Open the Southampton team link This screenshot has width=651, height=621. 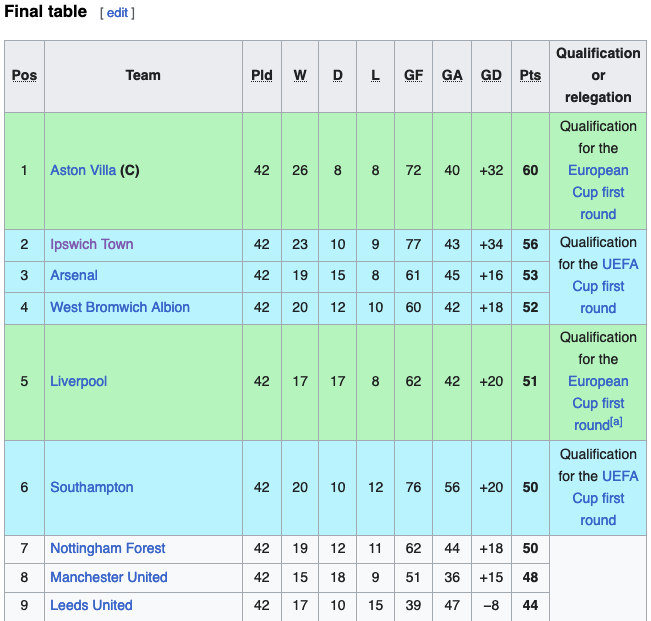click(92, 487)
